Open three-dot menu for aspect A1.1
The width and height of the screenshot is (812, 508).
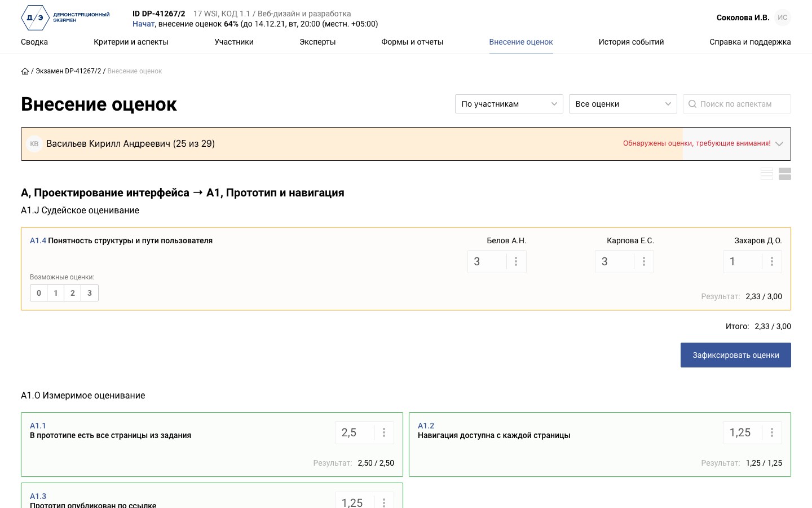(384, 432)
